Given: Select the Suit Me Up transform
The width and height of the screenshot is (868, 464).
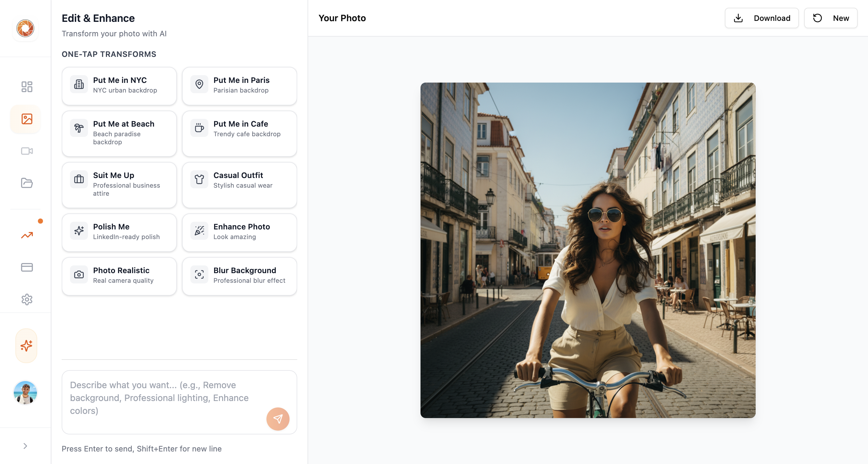Looking at the screenshot, I should (x=119, y=185).
